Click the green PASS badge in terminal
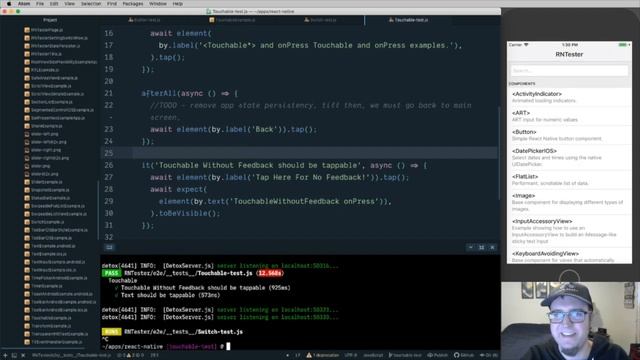The height and width of the screenshot is (360, 640). 111,273
